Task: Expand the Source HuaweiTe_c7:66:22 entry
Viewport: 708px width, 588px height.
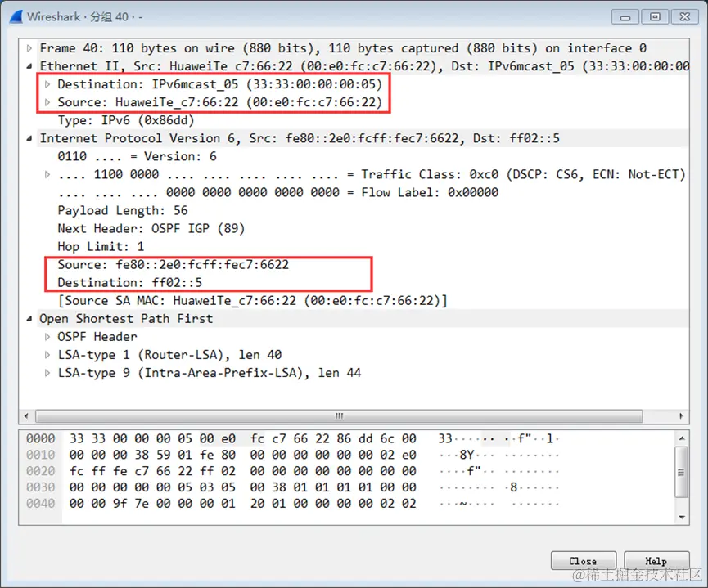Action: [47, 102]
